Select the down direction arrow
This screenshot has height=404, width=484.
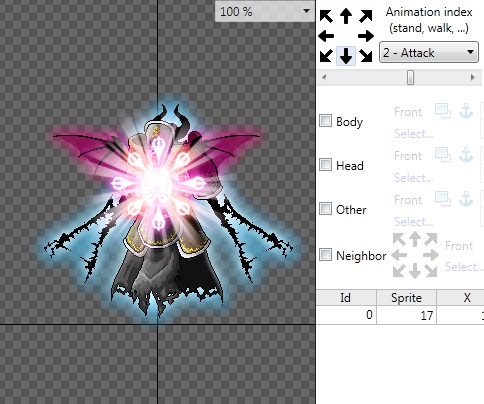346,56
